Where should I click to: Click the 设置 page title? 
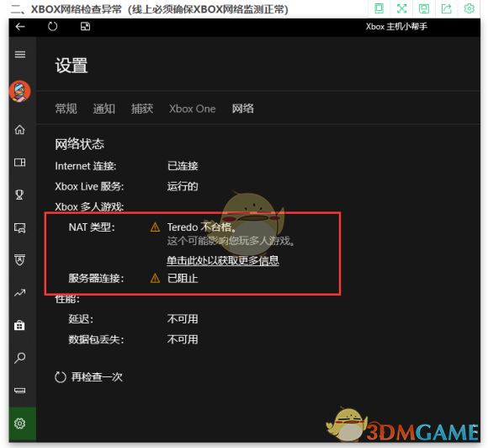(x=72, y=66)
